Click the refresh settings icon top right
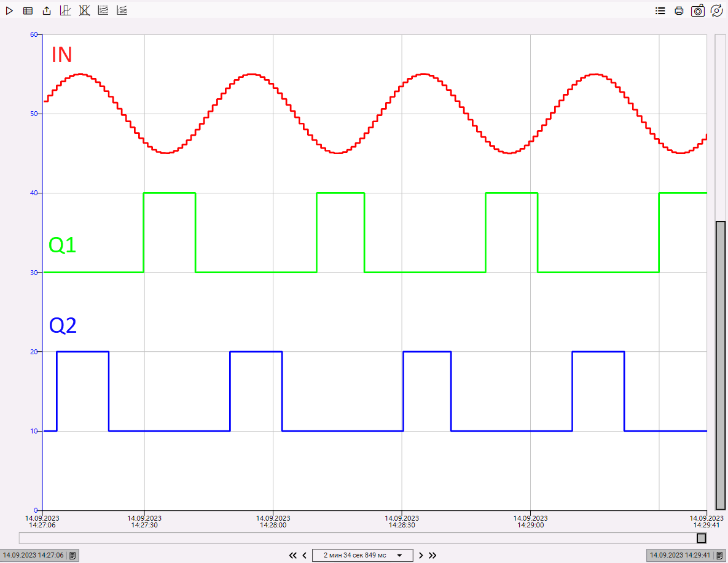Image resolution: width=728 pixels, height=563 pixels. pos(716,10)
